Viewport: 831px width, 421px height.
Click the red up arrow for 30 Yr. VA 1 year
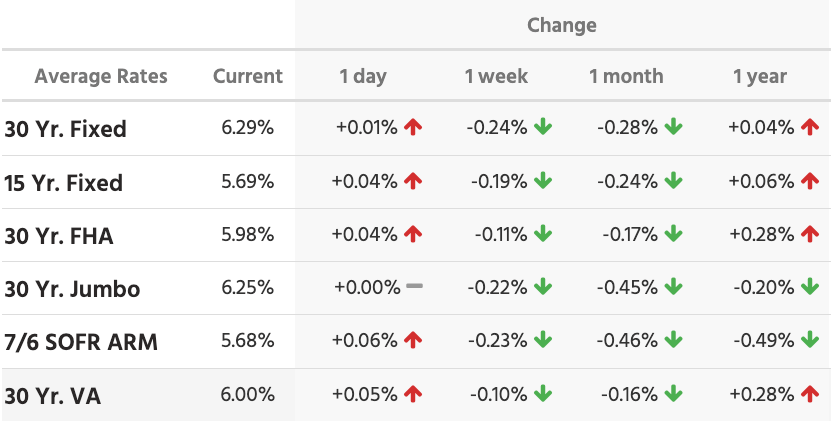[810, 394]
